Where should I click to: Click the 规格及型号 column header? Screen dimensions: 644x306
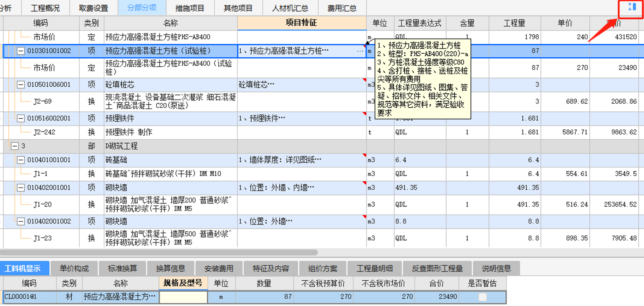pyautogui.click(x=183, y=283)
